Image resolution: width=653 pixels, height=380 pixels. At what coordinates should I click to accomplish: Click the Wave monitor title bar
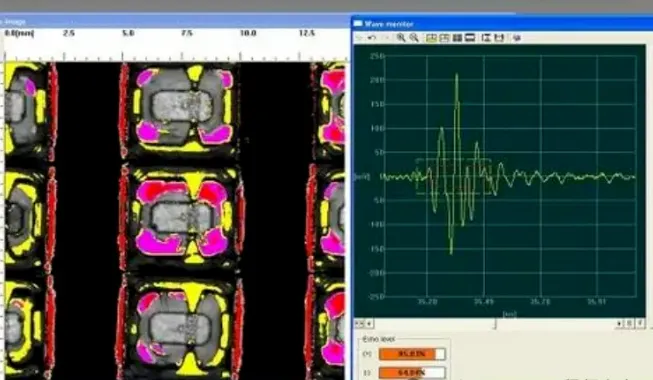coord(502,24)
